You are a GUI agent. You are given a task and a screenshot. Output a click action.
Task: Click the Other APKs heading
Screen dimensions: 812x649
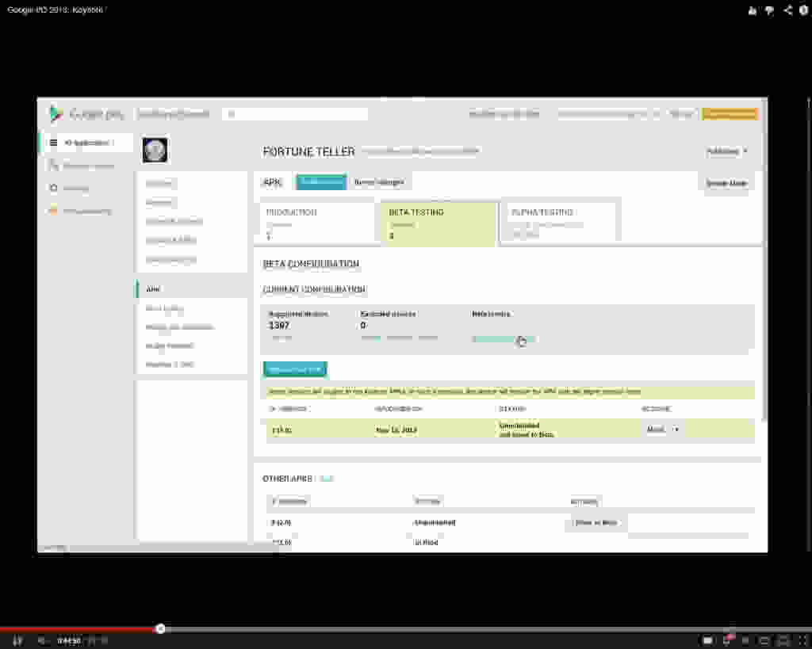click(287, 479)
